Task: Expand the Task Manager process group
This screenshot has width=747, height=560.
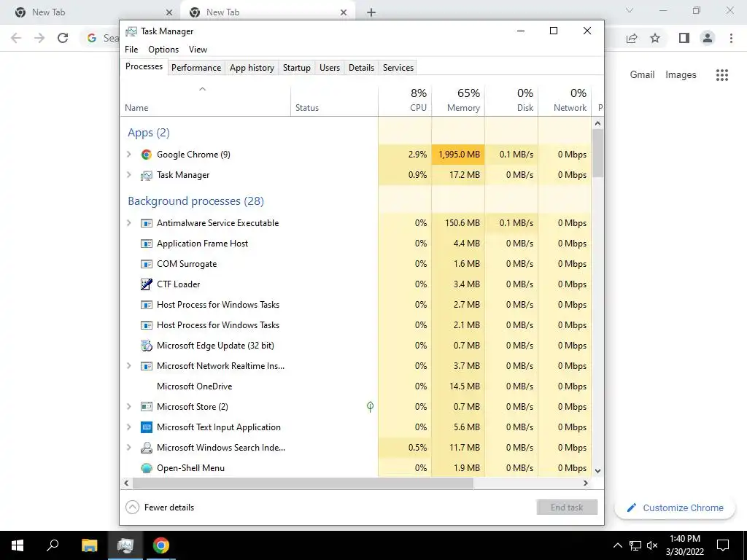Action: [128, 175]
